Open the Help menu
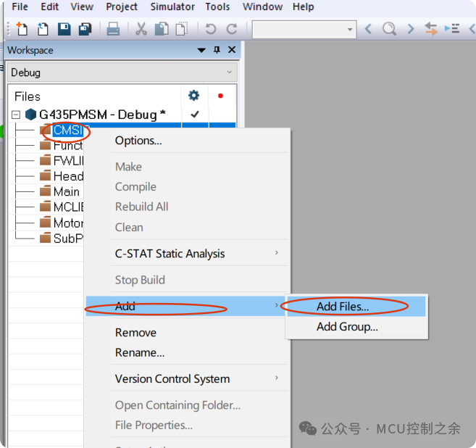 (x=303, y=7)
